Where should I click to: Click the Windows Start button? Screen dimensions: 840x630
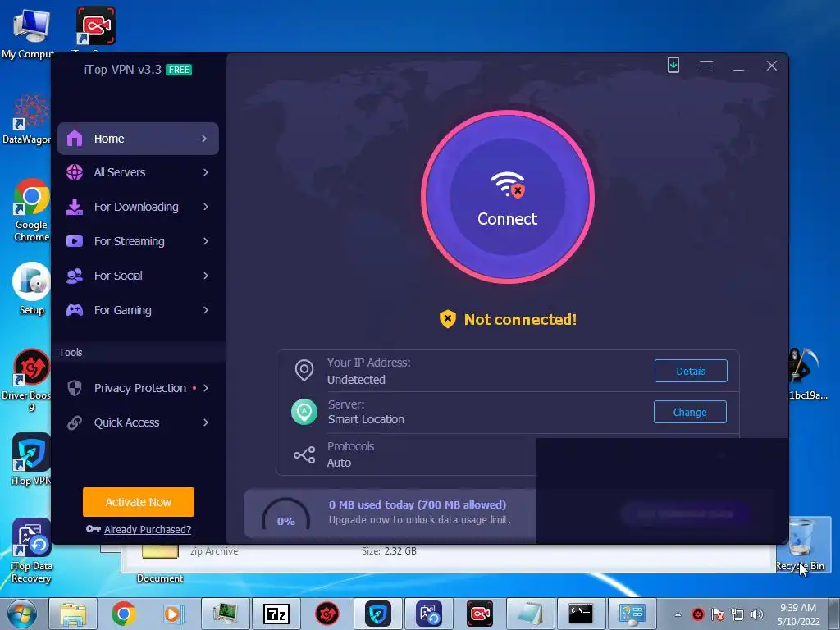tap(22, 614)
